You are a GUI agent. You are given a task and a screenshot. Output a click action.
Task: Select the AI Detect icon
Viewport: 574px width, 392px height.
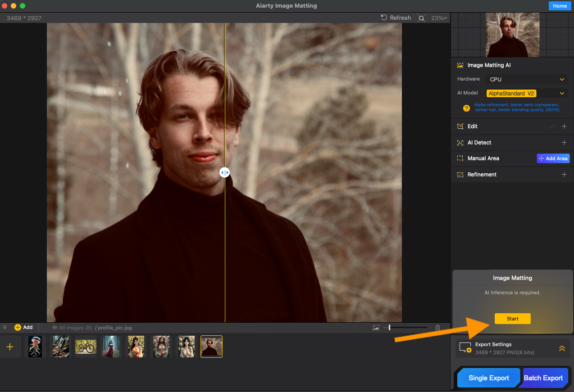pyautogui.click(x=460, y=142)
